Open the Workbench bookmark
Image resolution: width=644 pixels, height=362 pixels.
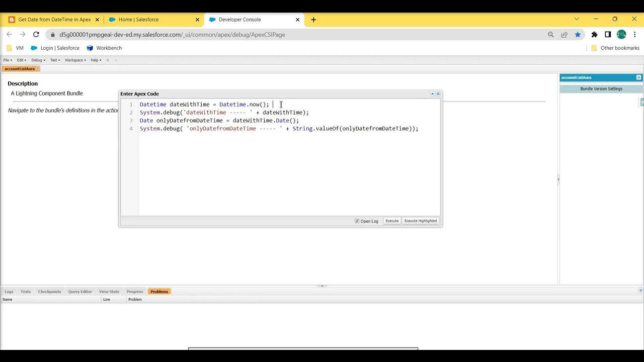[x=104, y=48]
